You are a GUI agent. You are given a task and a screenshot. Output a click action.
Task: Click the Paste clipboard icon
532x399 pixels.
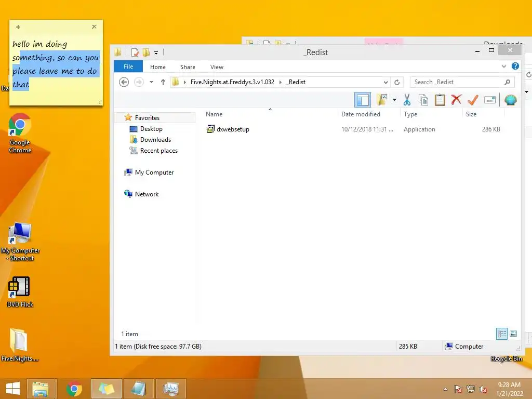tap(440, 100)
